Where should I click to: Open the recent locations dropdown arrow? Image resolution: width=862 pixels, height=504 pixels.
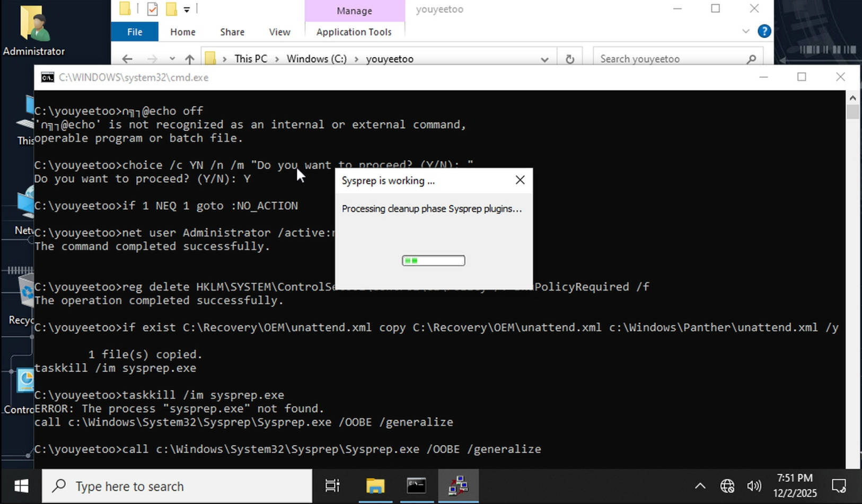172,59
